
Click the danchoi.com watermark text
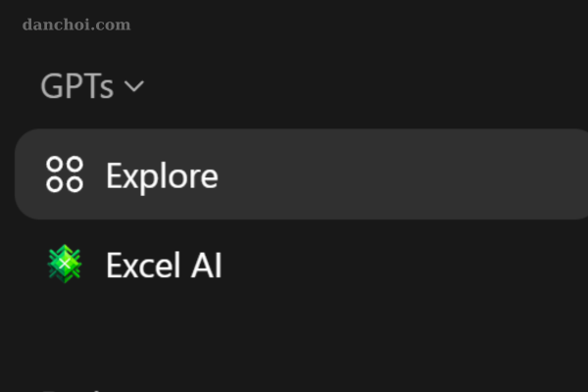coord(76,24)
